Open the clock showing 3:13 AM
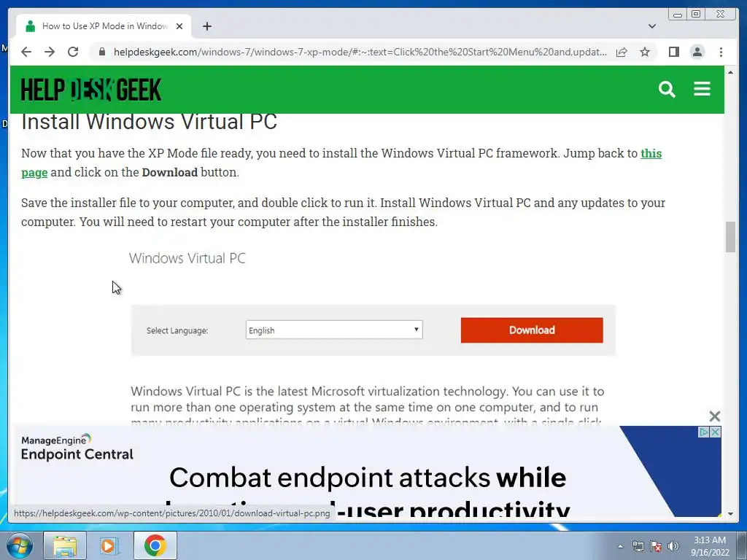Image resolution: width=747 pixels, height=560 pixels. 710,546
